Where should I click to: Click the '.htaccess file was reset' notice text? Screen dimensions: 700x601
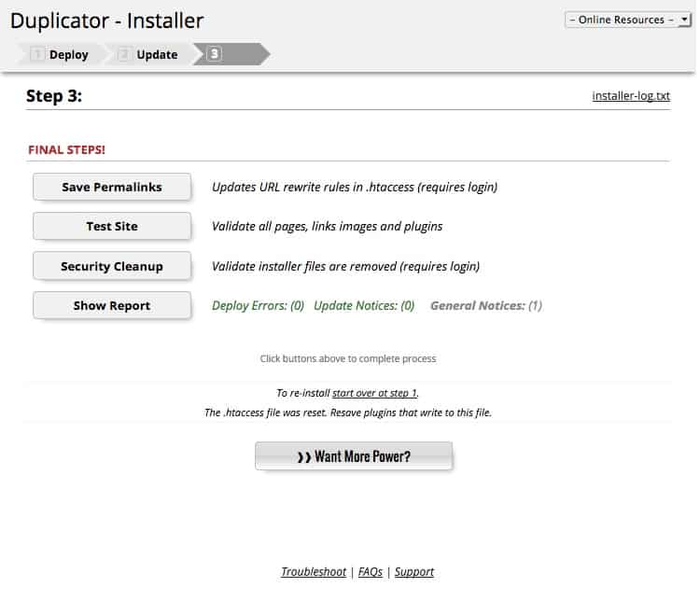(x=348, y=412)
